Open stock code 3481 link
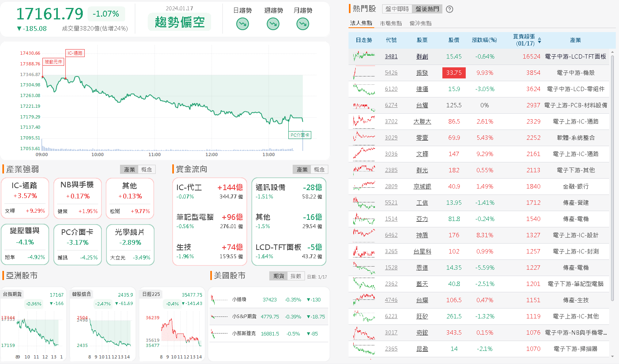This screenshot has width=619, height=364. 391,57
